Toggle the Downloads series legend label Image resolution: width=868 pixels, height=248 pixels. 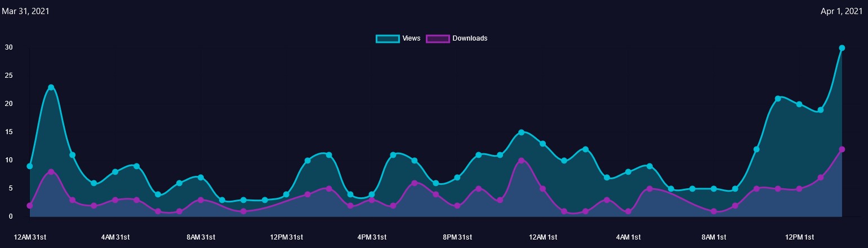[x=470, y=38]
